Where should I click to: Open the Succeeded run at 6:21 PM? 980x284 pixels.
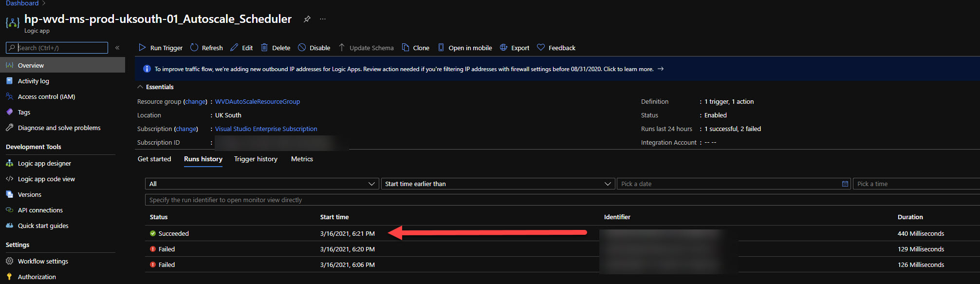click(562, 233)
